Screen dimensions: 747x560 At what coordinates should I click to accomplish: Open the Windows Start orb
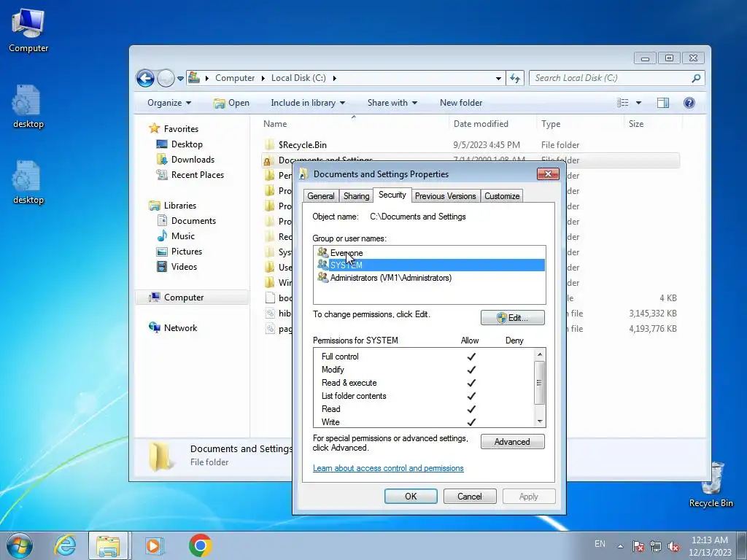coord(19,545)
